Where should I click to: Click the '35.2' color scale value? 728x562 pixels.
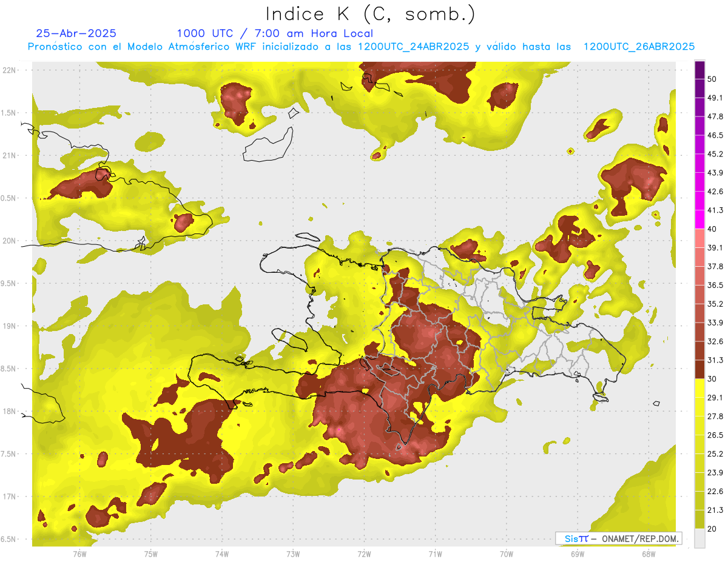pyautogui.click(x=715, y=304)
